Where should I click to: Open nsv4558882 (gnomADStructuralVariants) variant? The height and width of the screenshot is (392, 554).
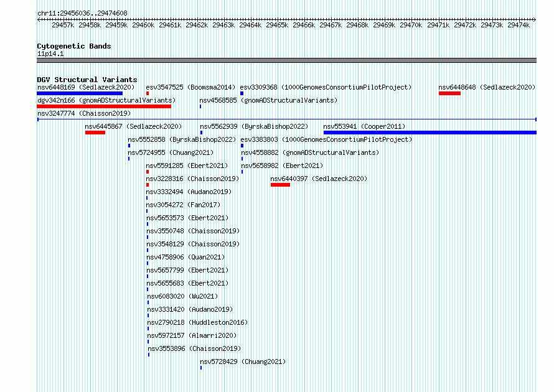tap(310, 152)
